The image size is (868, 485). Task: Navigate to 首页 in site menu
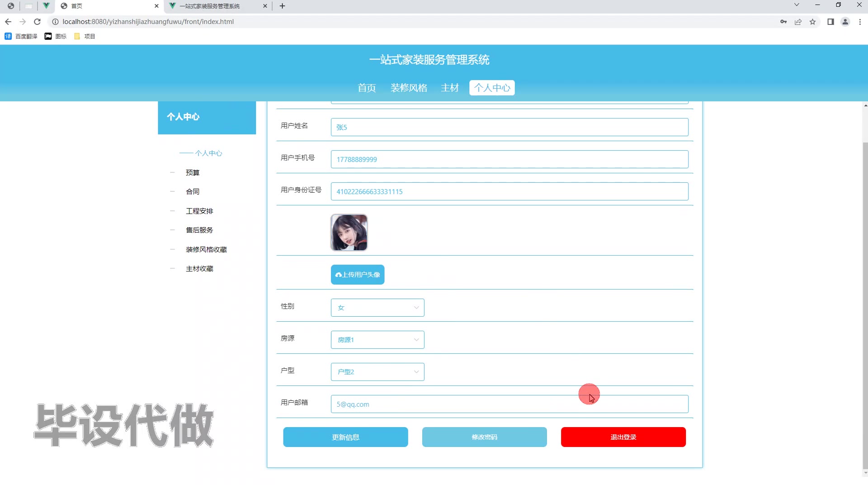coord(367,88)
